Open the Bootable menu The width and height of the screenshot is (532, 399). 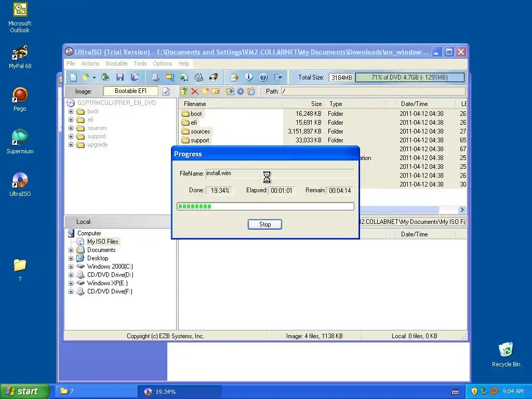click(116, 63)
